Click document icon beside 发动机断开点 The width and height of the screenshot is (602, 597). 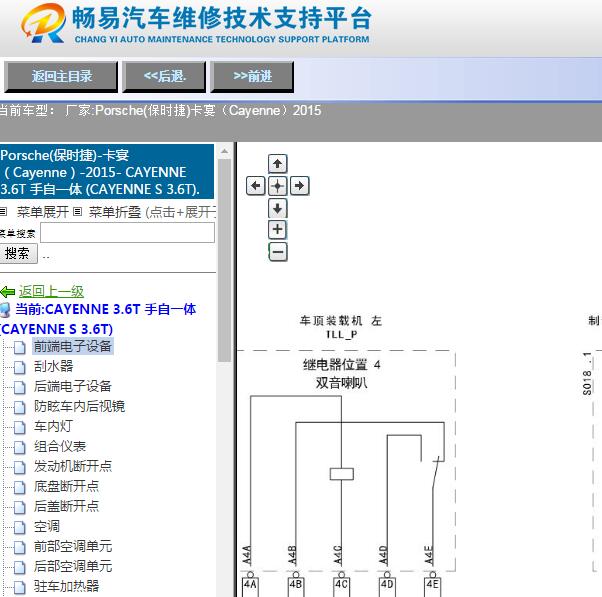[20, 467]
